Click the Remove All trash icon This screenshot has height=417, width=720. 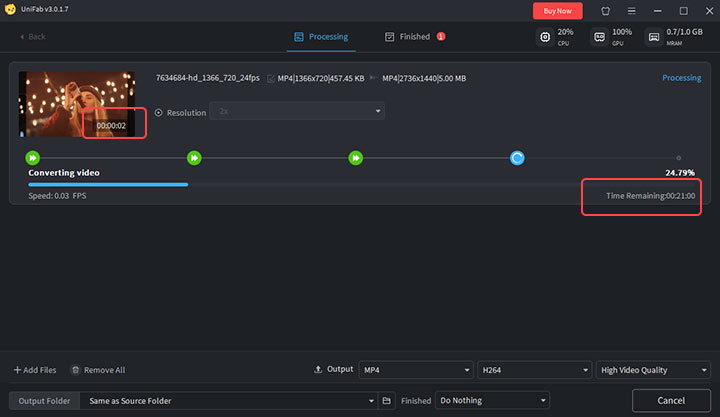75,370
